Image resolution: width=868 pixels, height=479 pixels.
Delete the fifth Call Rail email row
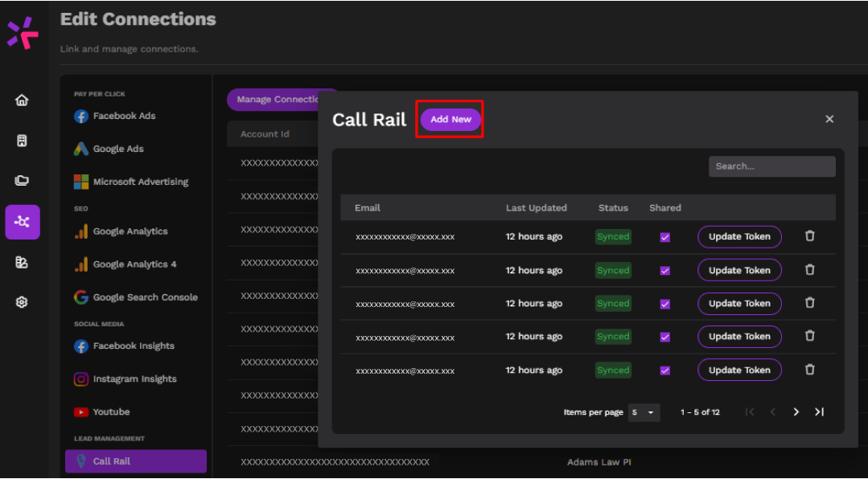pyautogui.click(x=809, y=370)
